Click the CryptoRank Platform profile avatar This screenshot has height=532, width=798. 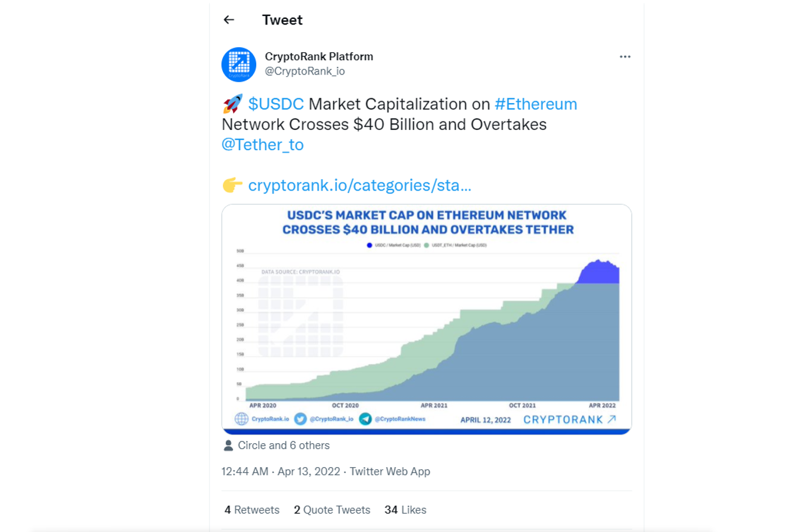[238, 64]
